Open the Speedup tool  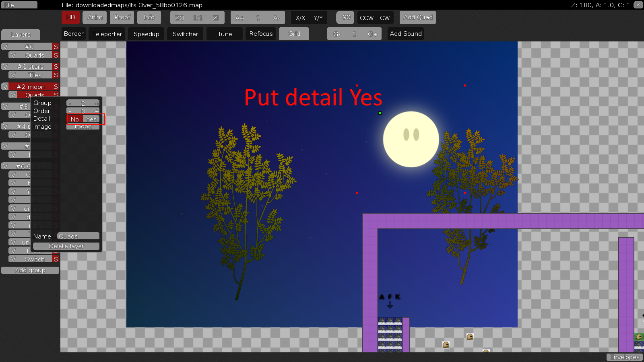[x=146, y=34]
